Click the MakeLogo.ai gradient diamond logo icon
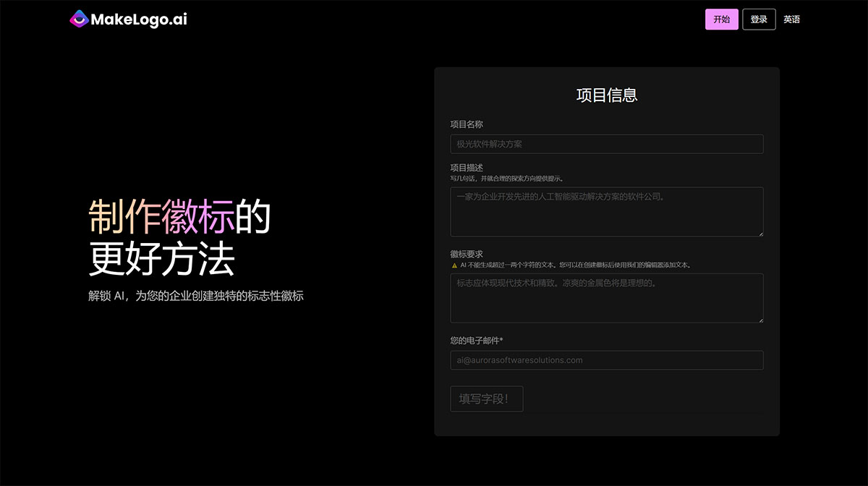 [78, 19]
